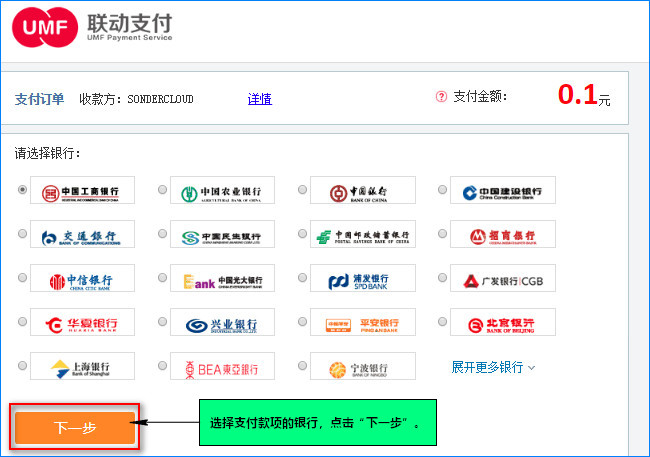Pick the 广发银行 CGB logo tile
Image resolution: width=650 pixels, height=457 pixels.
503,278
